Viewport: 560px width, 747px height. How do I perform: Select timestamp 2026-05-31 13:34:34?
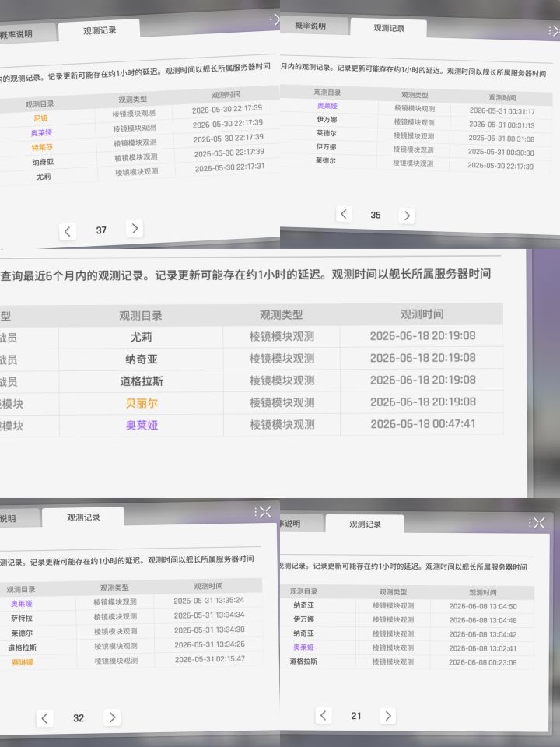coord(209,615)
